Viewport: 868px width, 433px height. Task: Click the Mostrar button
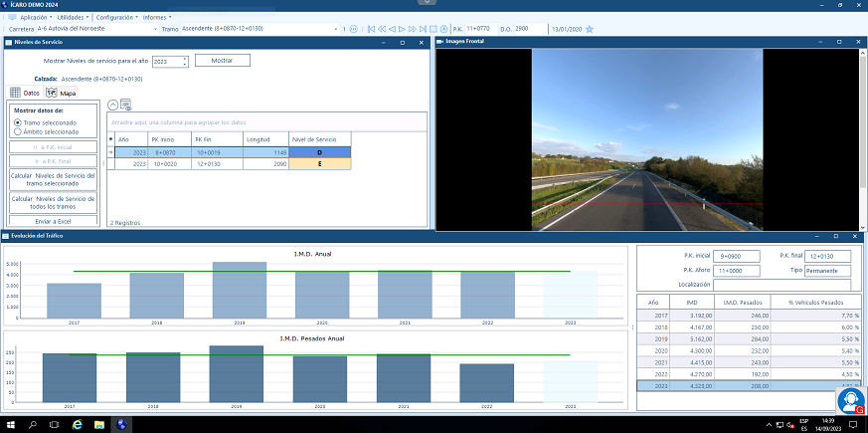pos(223,61)
